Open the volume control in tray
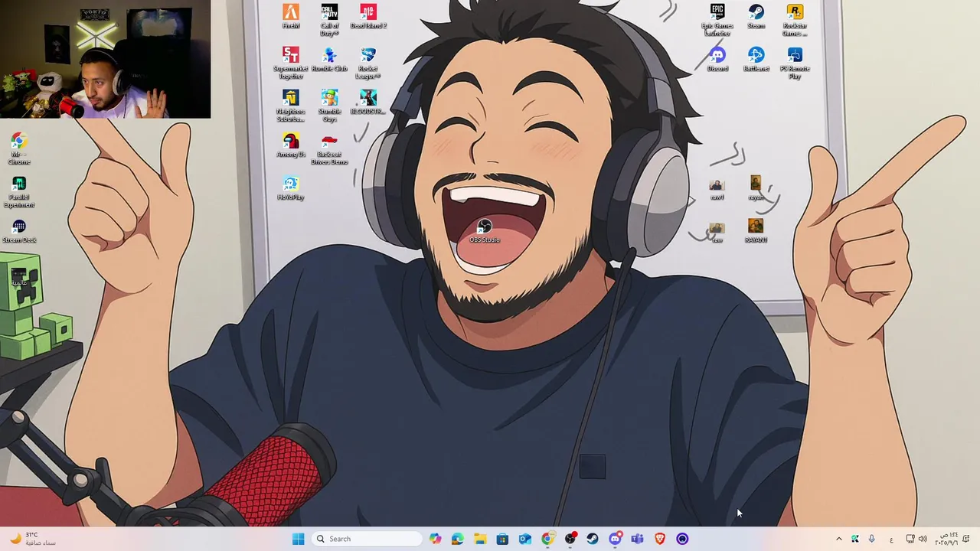The width and height of the screenshot is (980, 551). pyautogui.click(x=923, y=539)
